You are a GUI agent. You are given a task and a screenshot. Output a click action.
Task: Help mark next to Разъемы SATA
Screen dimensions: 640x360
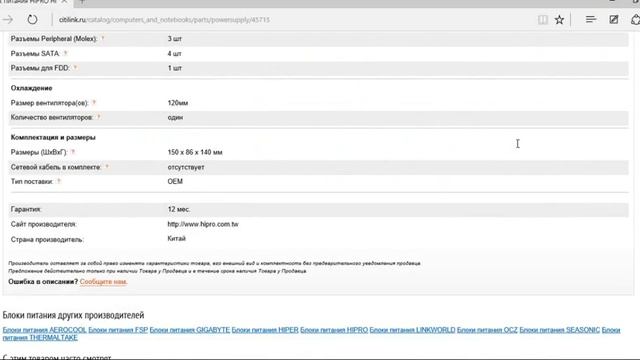[65, 53]
